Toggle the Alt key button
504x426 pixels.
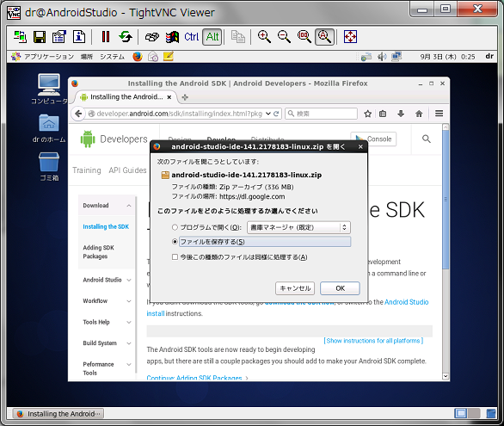coord(212,37)
